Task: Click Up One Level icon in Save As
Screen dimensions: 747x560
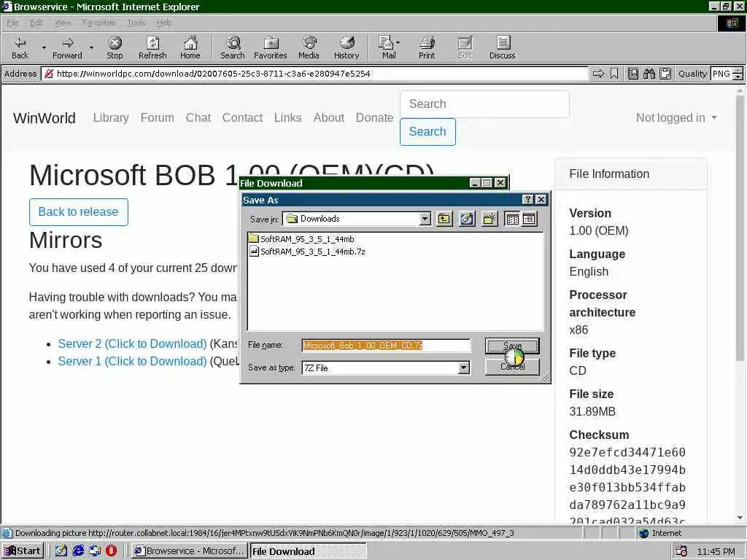Action: pos(444,219)
